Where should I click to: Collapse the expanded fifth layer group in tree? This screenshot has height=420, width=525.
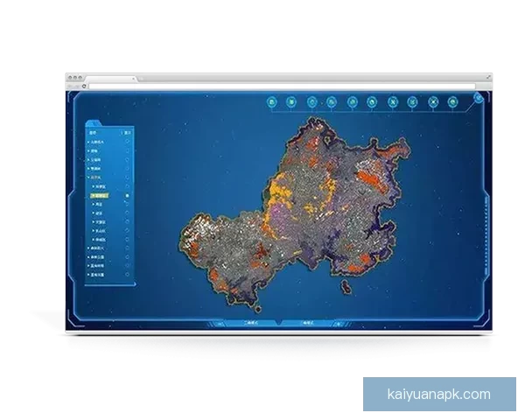click(x=88, y=178)
